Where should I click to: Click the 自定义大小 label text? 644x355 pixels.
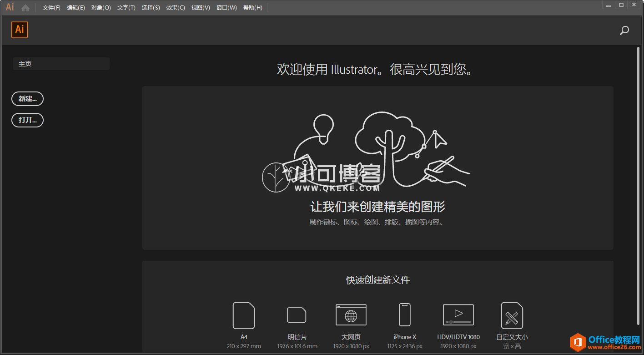(x=512, y=337)
